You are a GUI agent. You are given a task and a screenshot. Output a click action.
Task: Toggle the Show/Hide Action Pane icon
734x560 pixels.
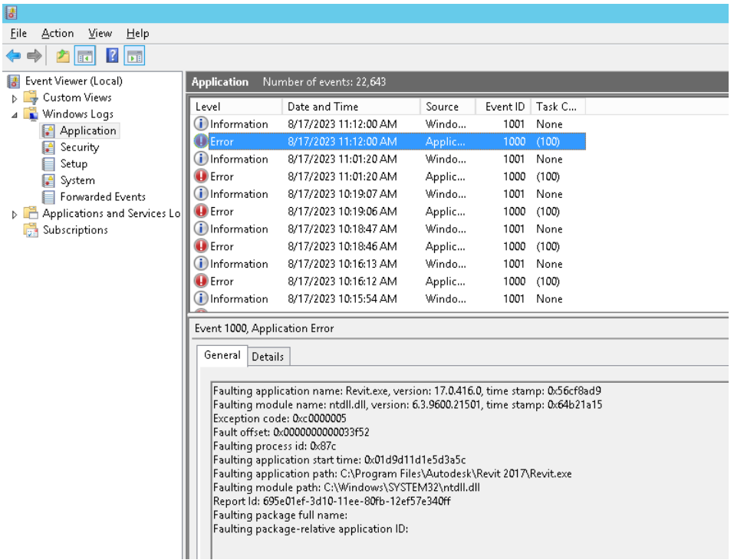pos(135,56)
